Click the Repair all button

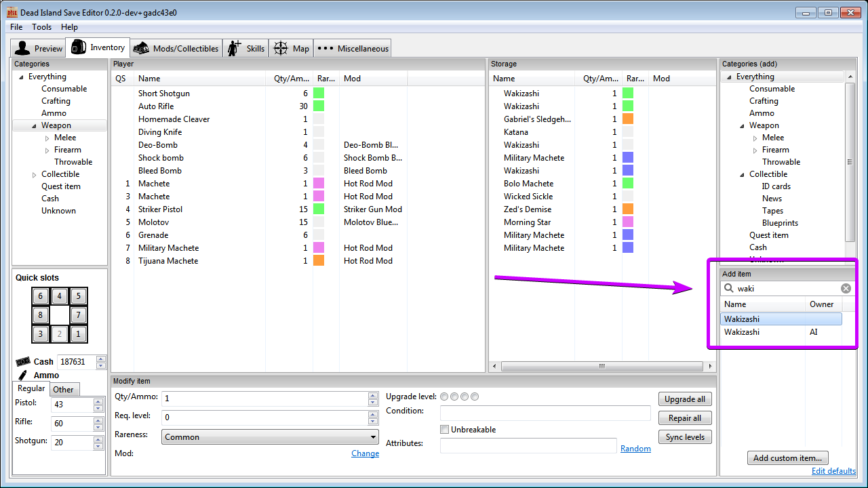(685, 418)
